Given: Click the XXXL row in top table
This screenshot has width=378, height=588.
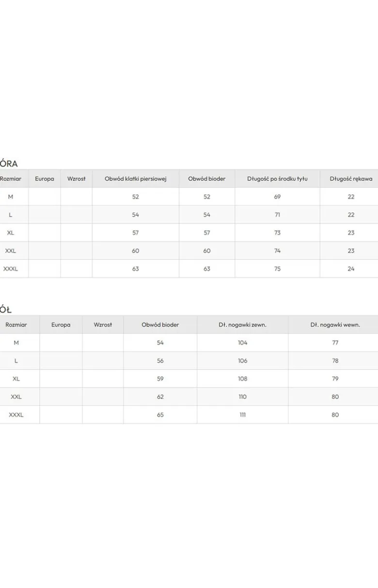Looking at the screenshot, I should click(189, 269).
